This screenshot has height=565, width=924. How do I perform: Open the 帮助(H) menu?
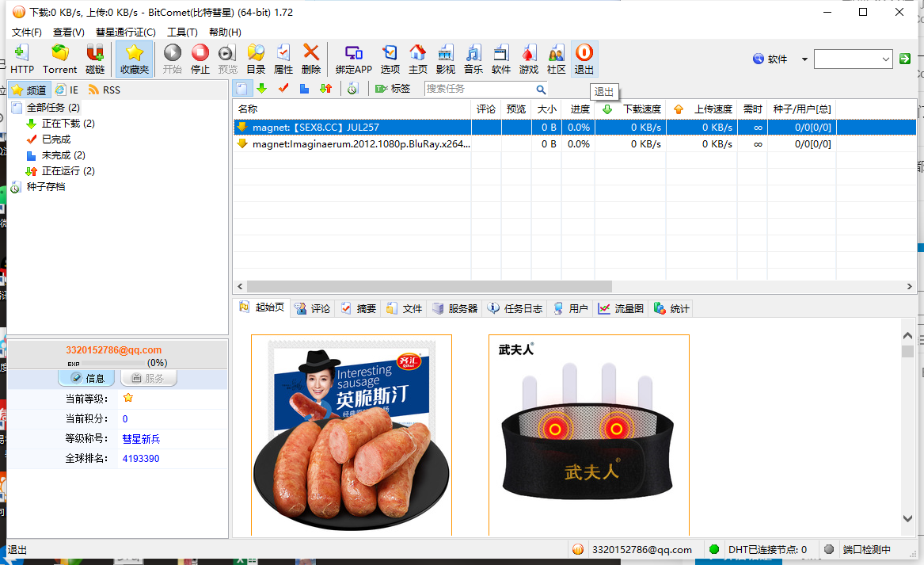coord(225,32)
